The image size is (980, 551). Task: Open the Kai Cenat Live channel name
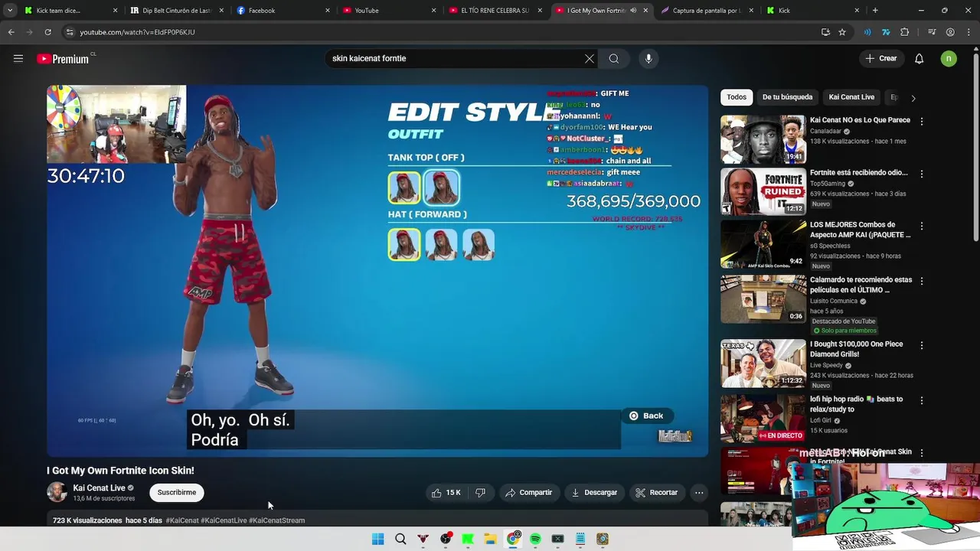point(99,488)
